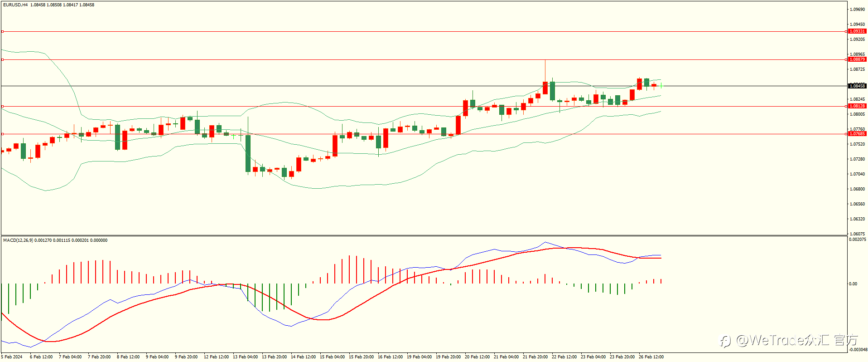
Task: Click the red 1.08128 price level tag
Action: (857, 106)
